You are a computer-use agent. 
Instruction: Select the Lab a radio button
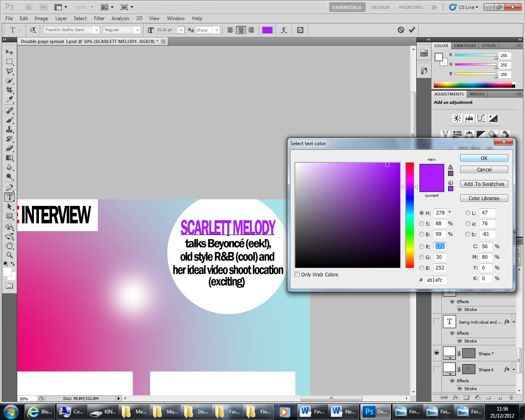pyautogui.click(x=468, y=224)
